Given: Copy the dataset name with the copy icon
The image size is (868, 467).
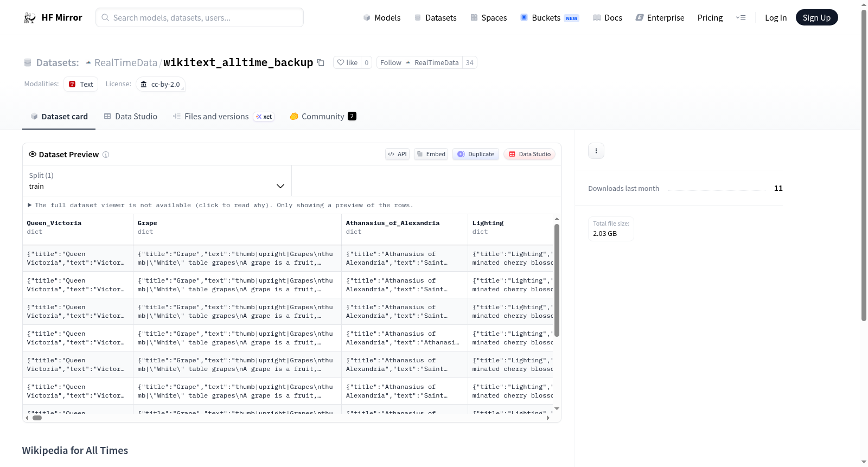Looking at the screenshot, I should pyautogui.click(x=321, y=62).
